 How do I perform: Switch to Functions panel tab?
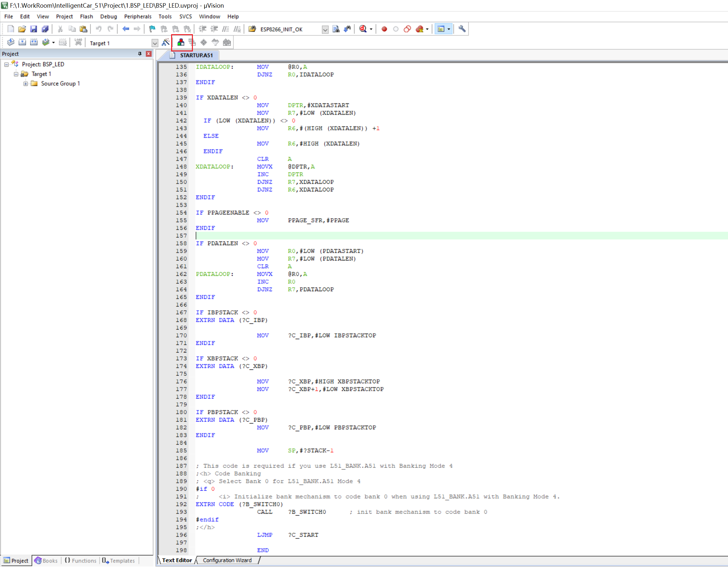tap(81, 561)
